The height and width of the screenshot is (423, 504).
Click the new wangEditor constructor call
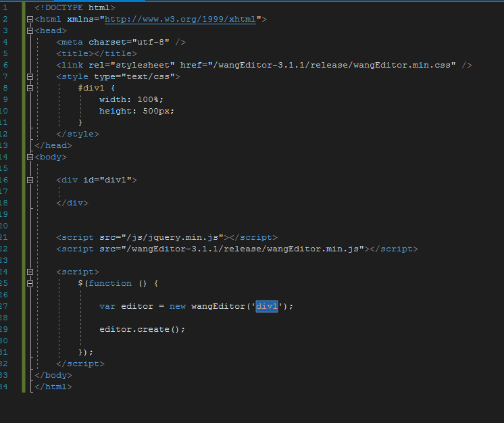pos(231,306)
